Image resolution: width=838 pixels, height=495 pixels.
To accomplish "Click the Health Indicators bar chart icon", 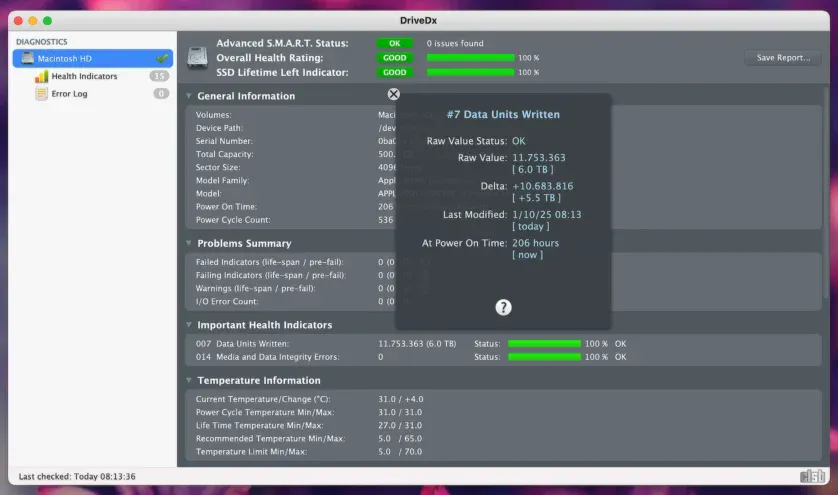I will 42,76.
